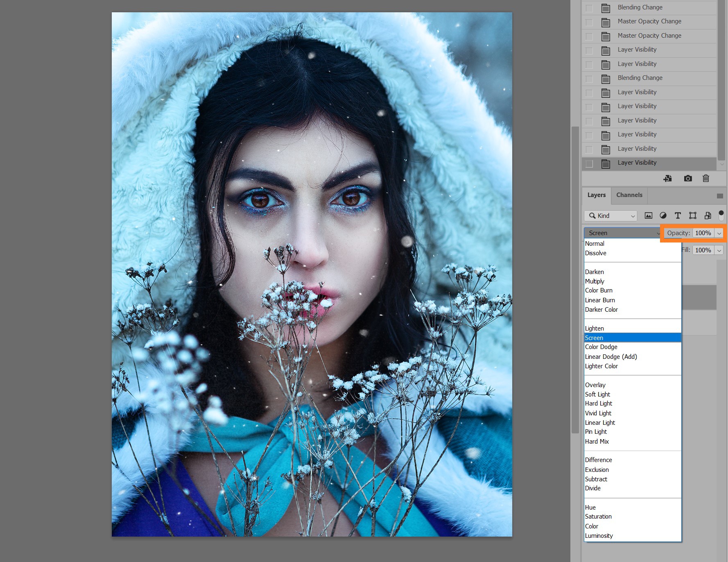Viewport: 728px width, 562px height.
Task: Filter for type layers
Action: point(678,215)
